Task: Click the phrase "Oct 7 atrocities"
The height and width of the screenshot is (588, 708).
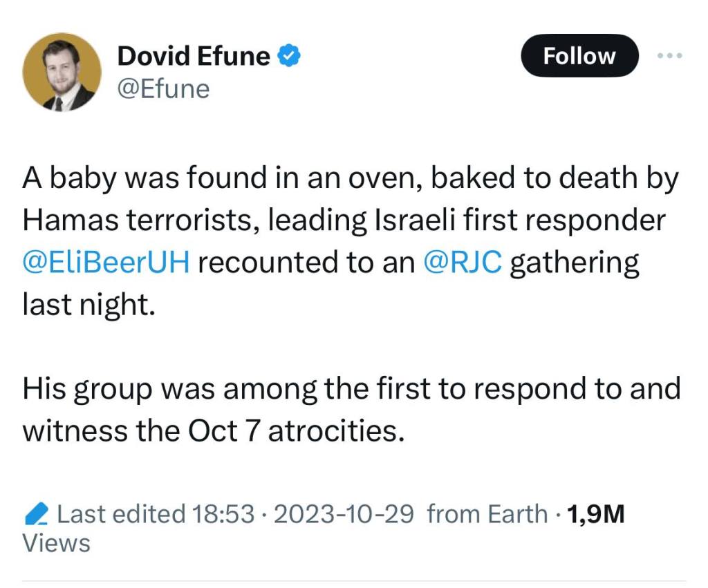Action: (295, 431)
